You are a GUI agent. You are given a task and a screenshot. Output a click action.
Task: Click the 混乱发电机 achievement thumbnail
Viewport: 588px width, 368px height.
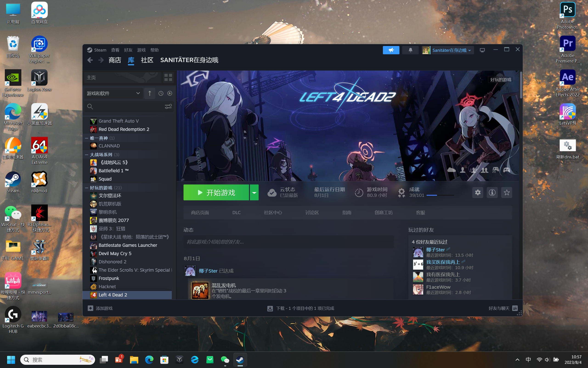[200, 290]
